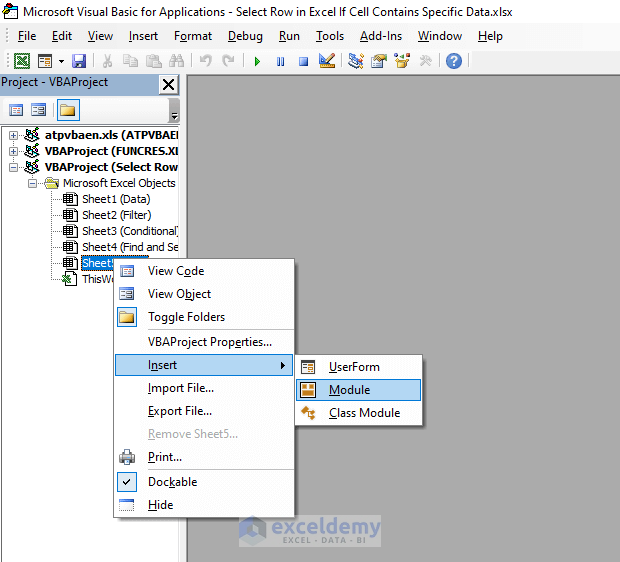Open the Properties Window toolbar icon

coord(379,61)
